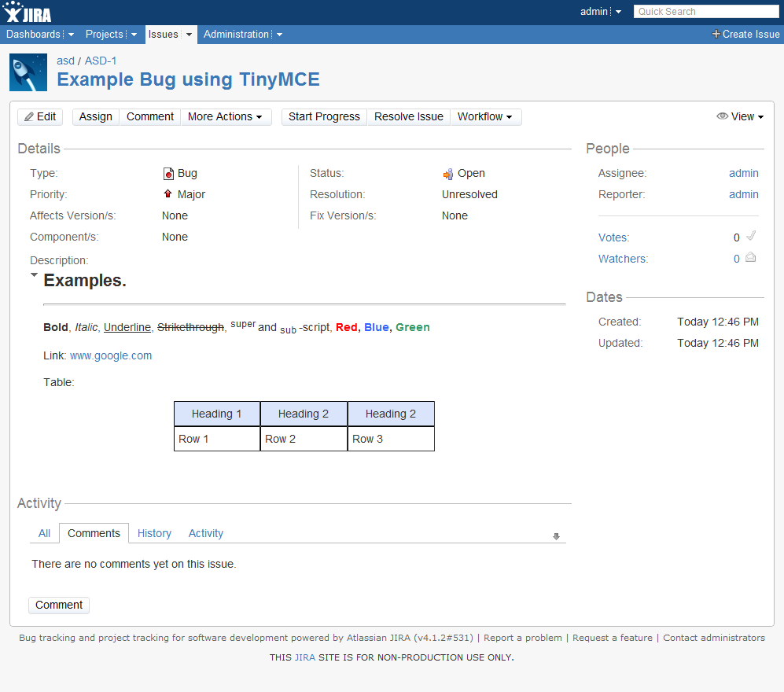Click the JIRA logo in header

[x=28, y=12]
